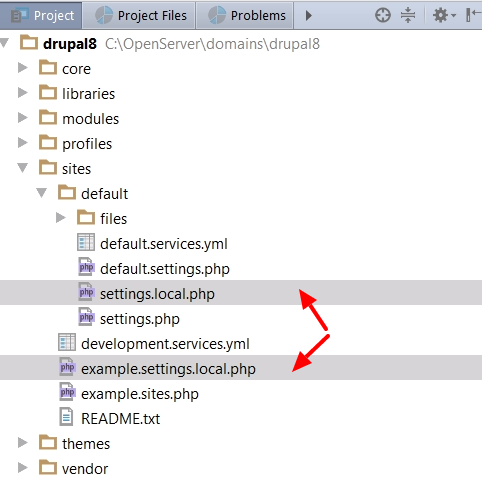Select README.txt file name
Screen dimensions: 482x482
click(120, 419)
